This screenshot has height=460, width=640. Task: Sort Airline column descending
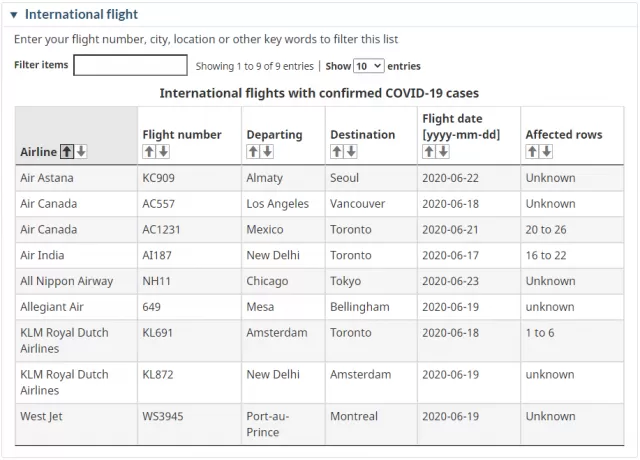81,151
